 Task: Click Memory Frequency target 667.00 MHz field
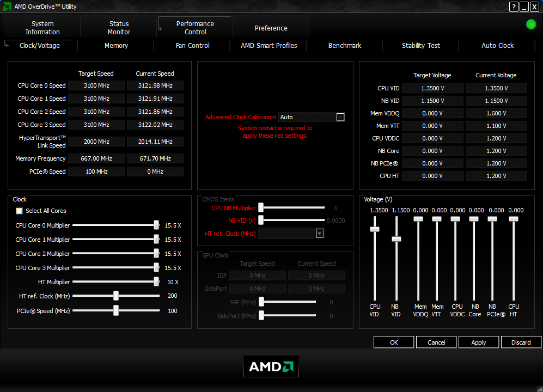point(96,158)
